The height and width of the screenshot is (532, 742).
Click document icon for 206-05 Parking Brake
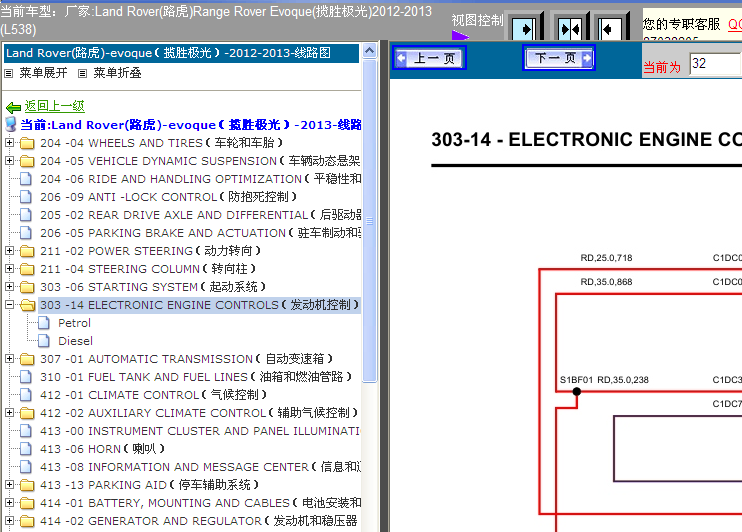(26, 233)
